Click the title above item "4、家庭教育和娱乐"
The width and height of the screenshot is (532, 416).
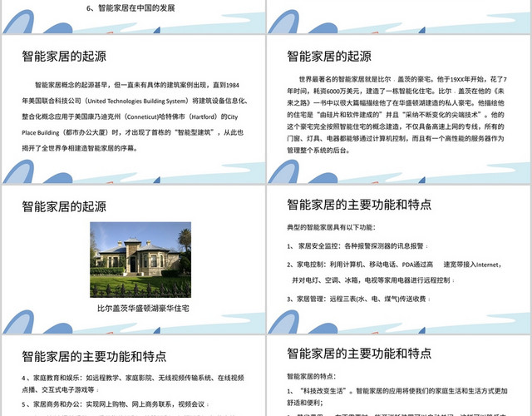click(94, 356)
